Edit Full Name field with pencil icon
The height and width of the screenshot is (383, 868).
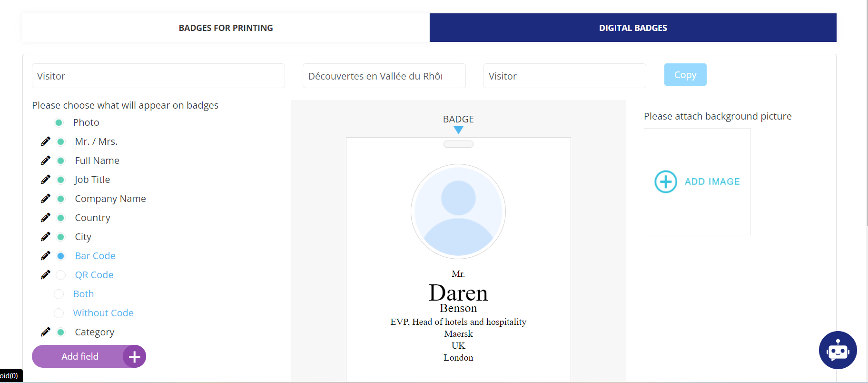coord(45,161)
